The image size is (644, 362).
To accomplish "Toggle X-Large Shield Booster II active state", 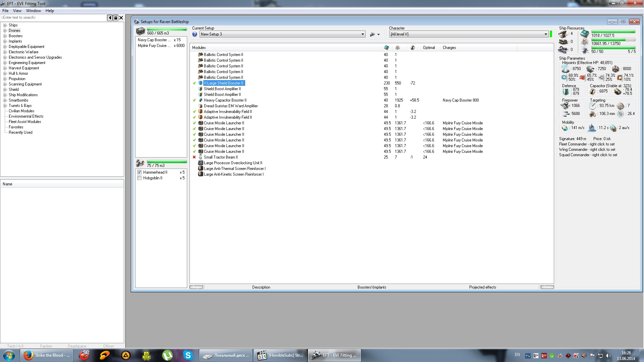I will 194,83.
